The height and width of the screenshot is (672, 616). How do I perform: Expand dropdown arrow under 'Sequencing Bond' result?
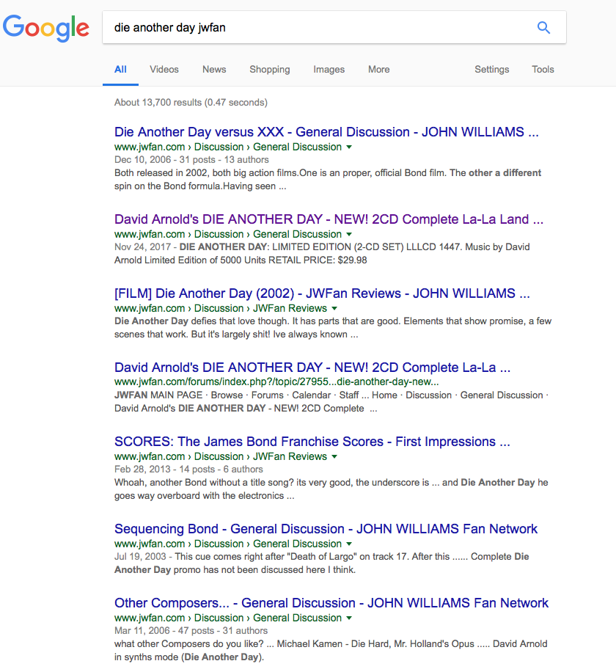[x=349, y=544]
